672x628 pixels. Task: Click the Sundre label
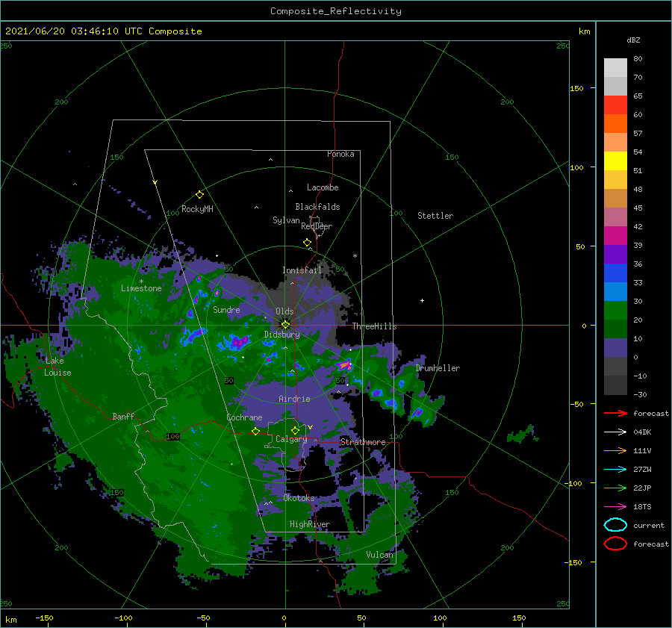227,309
